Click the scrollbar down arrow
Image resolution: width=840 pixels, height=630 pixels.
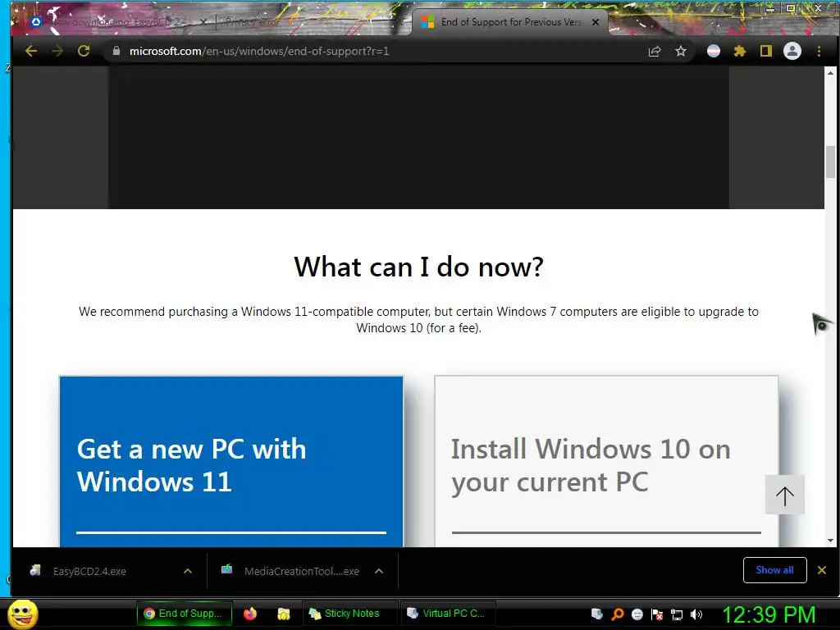(830, 541)
